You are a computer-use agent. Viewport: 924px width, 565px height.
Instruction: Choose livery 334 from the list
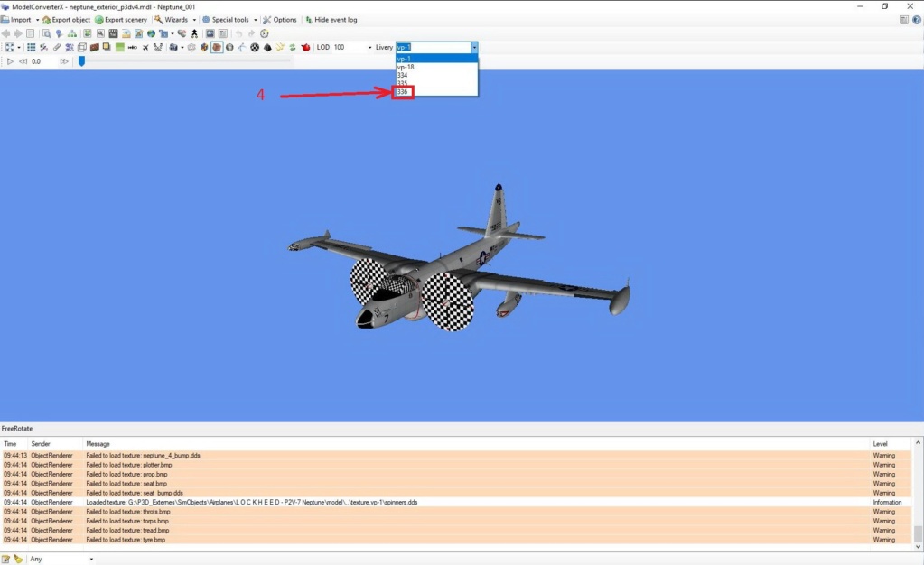coord(436,75)
